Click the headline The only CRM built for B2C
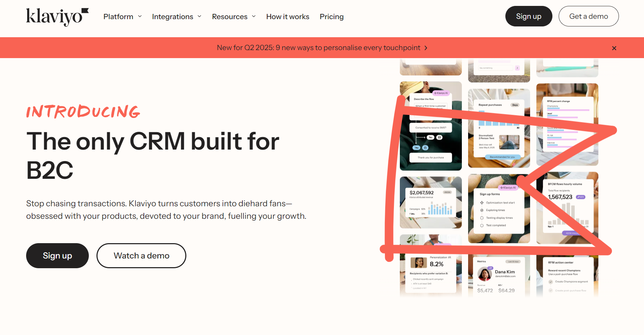The width and height of the screenshot is (644, 335). click(153, 155)
